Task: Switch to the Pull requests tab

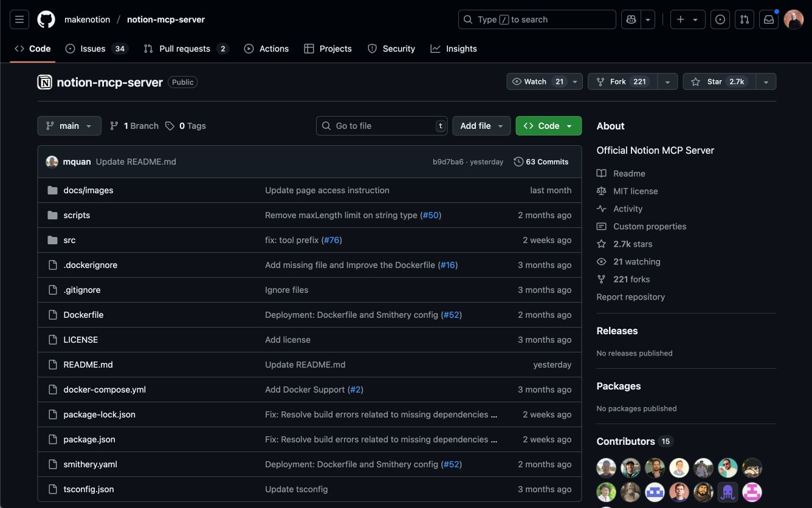Action: point(186,49)
